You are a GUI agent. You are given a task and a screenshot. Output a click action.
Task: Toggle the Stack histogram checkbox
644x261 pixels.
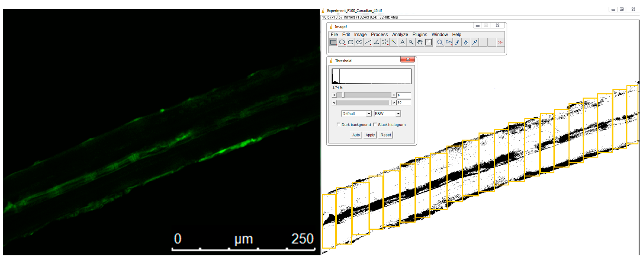[x=375, y=125]
